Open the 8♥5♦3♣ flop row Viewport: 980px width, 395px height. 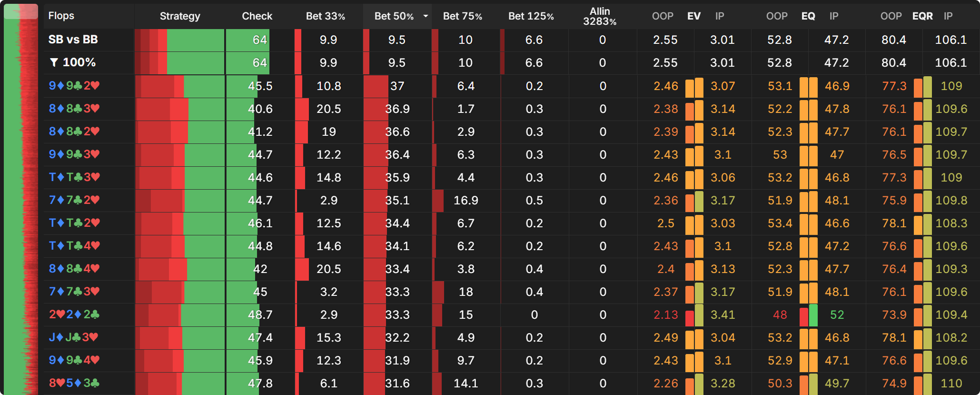74,383
